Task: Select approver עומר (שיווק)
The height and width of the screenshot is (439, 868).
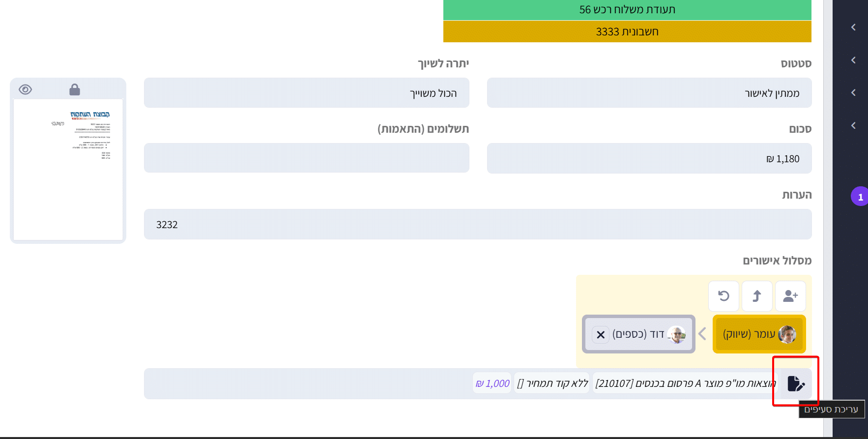Action: coord(758,334)
